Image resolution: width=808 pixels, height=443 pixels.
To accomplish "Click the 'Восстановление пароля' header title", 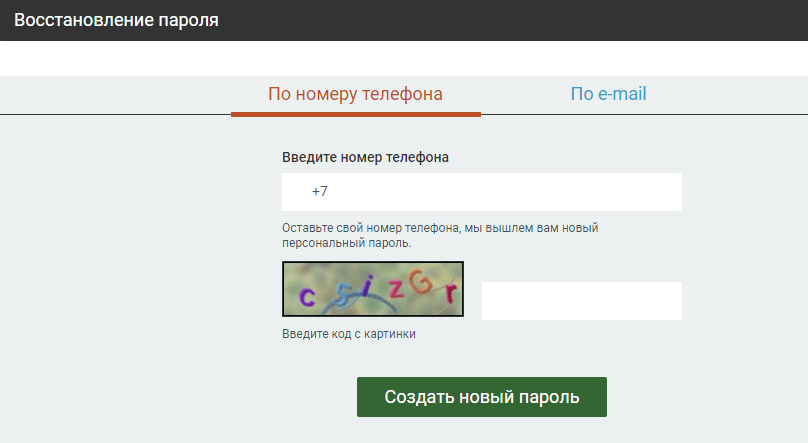I will coord(116,20).
